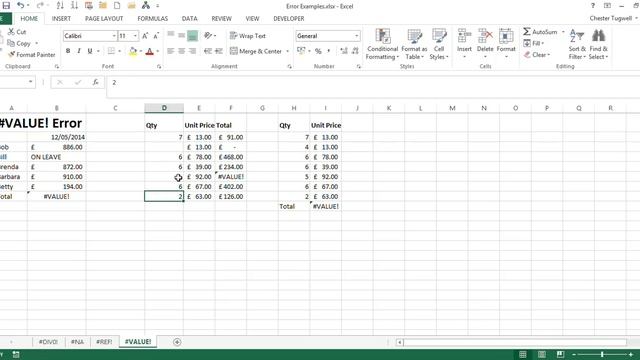
Task: Click the Insert Function fx icon
Action: coord(95,82)
